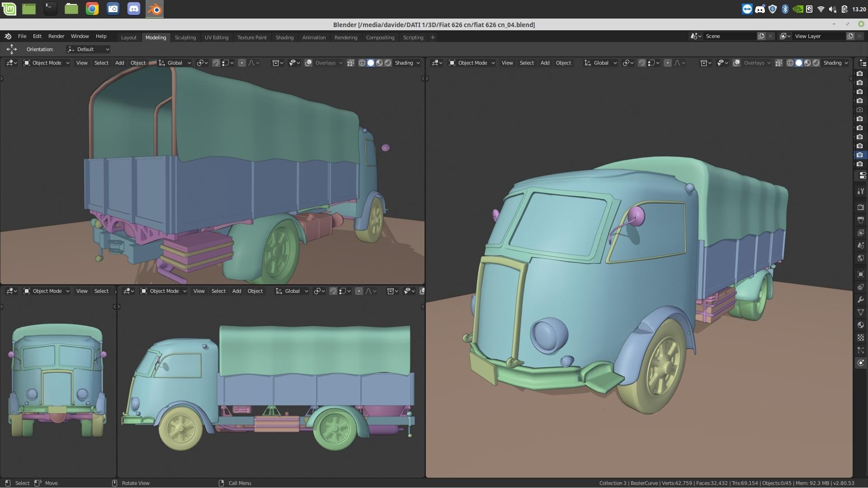Screen dimensions: 868x488
Task: Open the Blender logo app menu
Action: coord(8,36)
